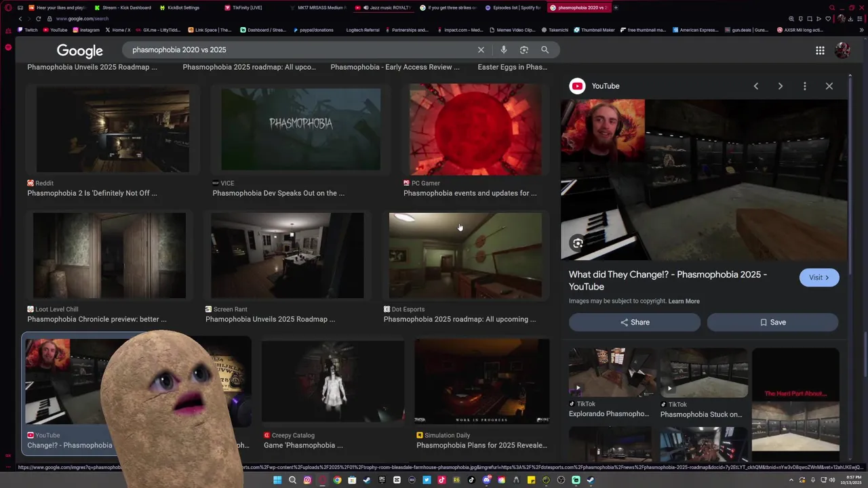
Task: Start a voice search with the microphone icon
Action: (x=503, y=49)
